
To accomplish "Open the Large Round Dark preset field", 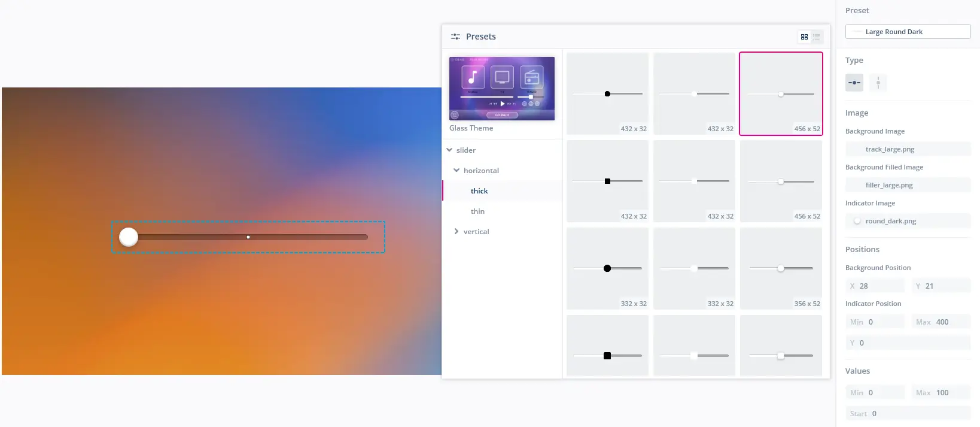I will (x=908, y=32).
